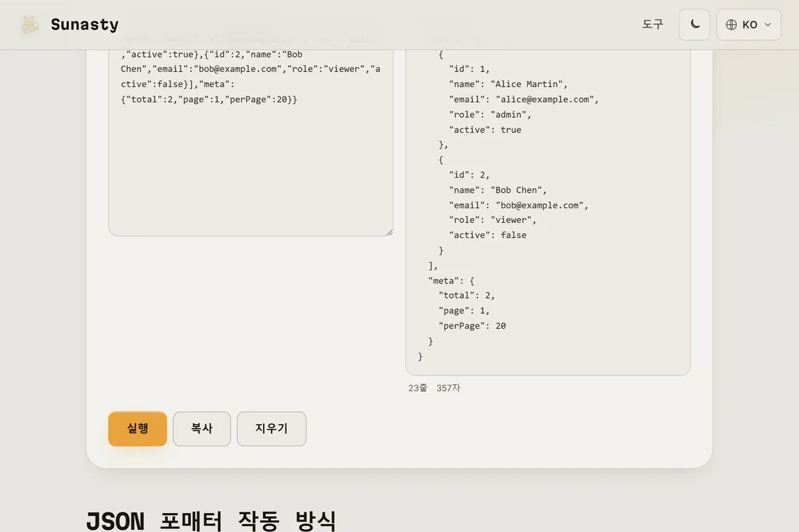The height and width of the screenshot is (532, 799).
Task: Click the Sunasty cat logo icon
Action: pyautogui.click(x=30, y=25)
